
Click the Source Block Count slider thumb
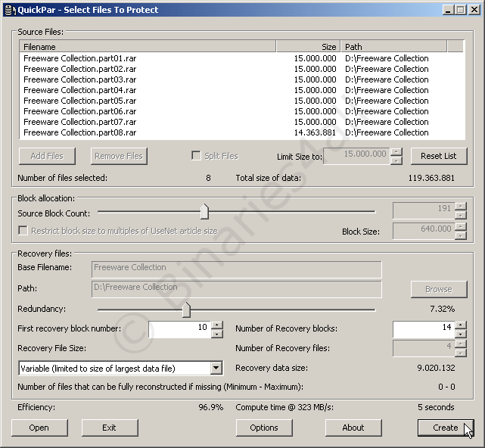click(204, 212)
